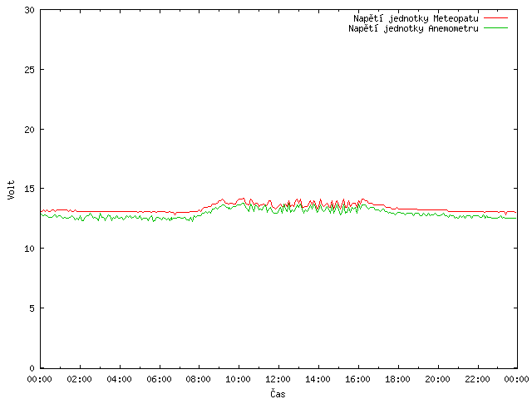
Task: Click the x-axis label 12:00
Action: 278,379
